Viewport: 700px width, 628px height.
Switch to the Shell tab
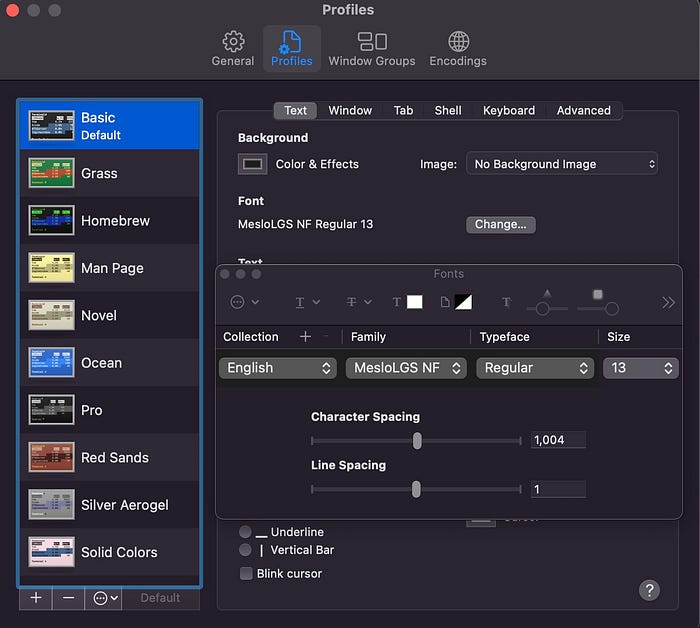[448, 110]
